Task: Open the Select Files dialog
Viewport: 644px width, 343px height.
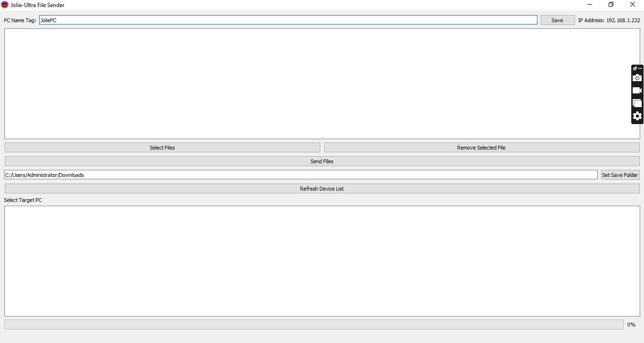Action: [162, 147]
